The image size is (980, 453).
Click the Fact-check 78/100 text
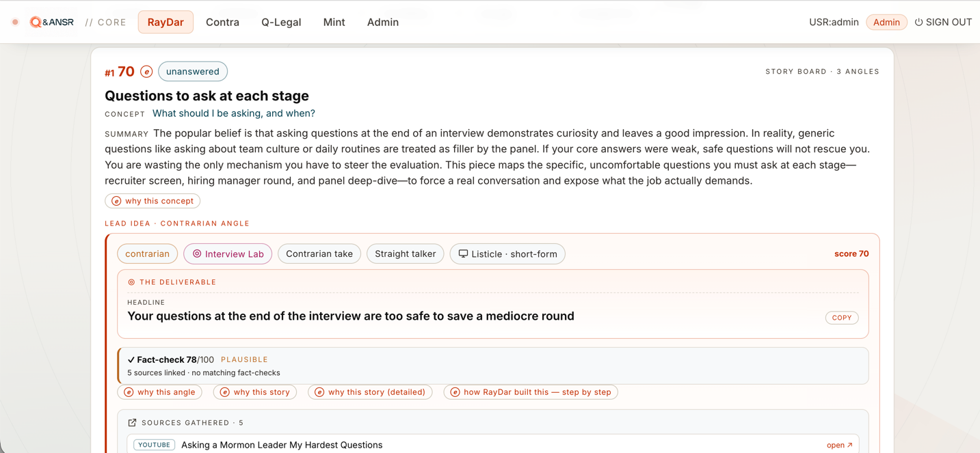(175, 359)
